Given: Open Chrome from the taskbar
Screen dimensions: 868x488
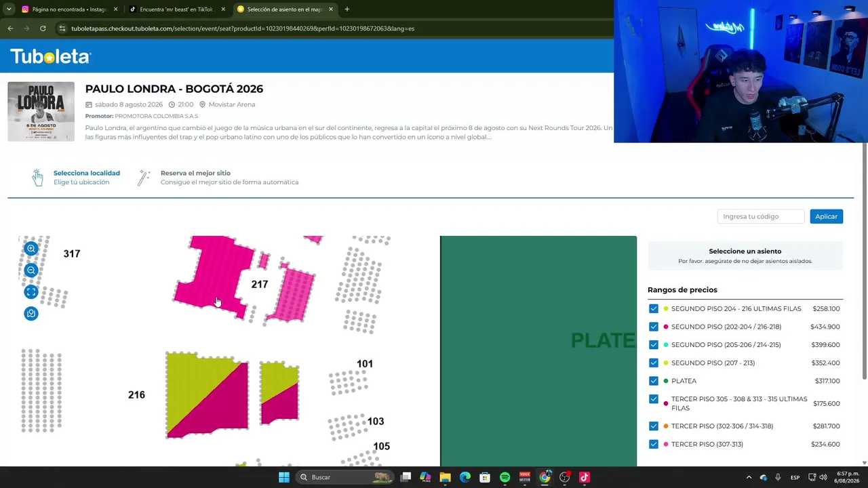Looking at the screenshot, I should tap(545, 477).
